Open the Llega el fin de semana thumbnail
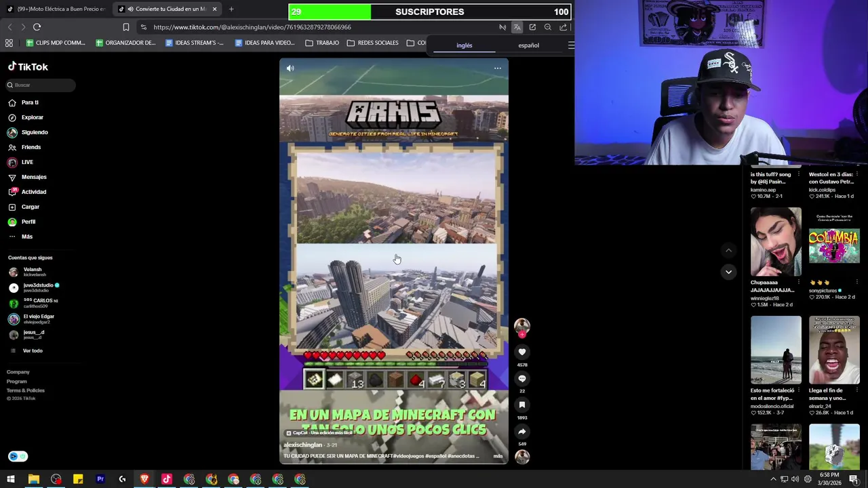868x488 pixels. click(x=834, y=350)
